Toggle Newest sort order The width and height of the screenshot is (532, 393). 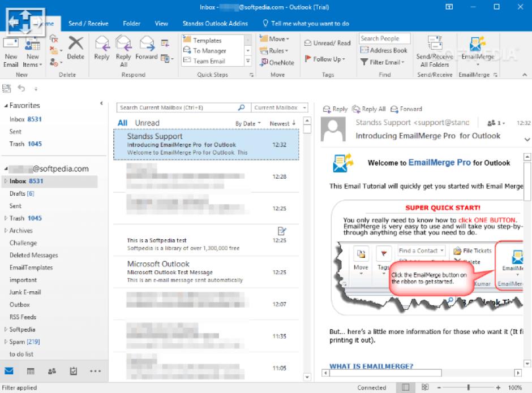tap(282, 123)
